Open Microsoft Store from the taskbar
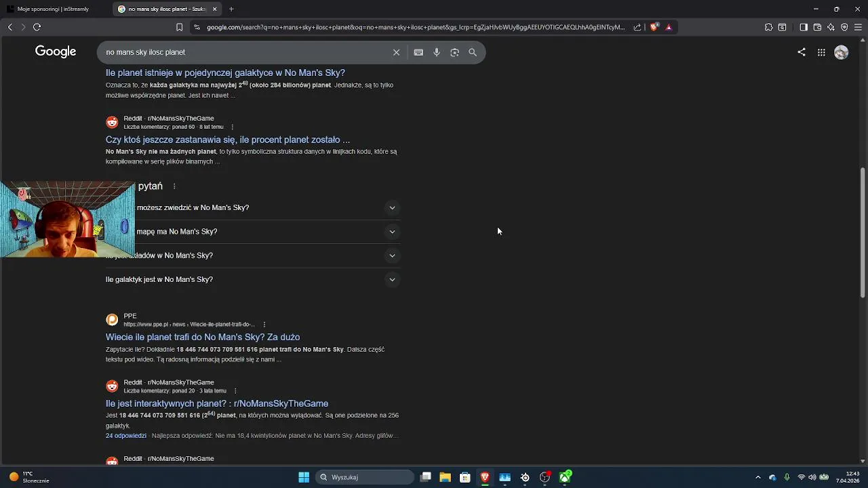 pos(465,477)
